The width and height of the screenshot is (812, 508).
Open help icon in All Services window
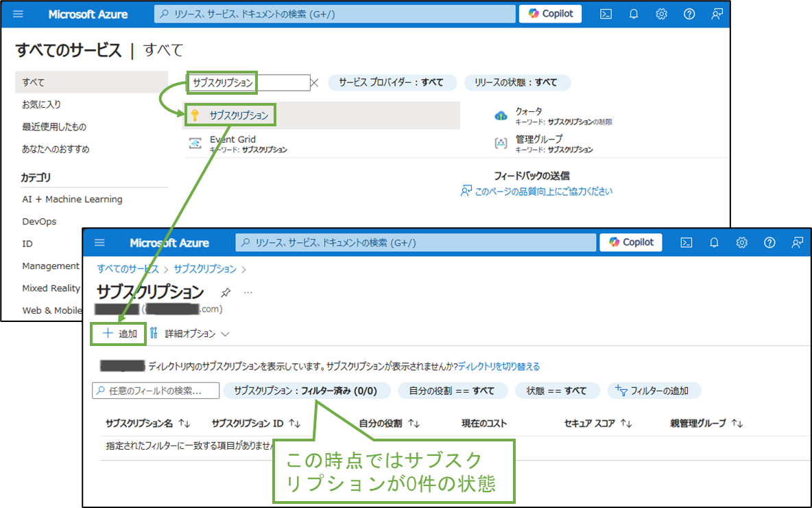click(x=689, y=14)
